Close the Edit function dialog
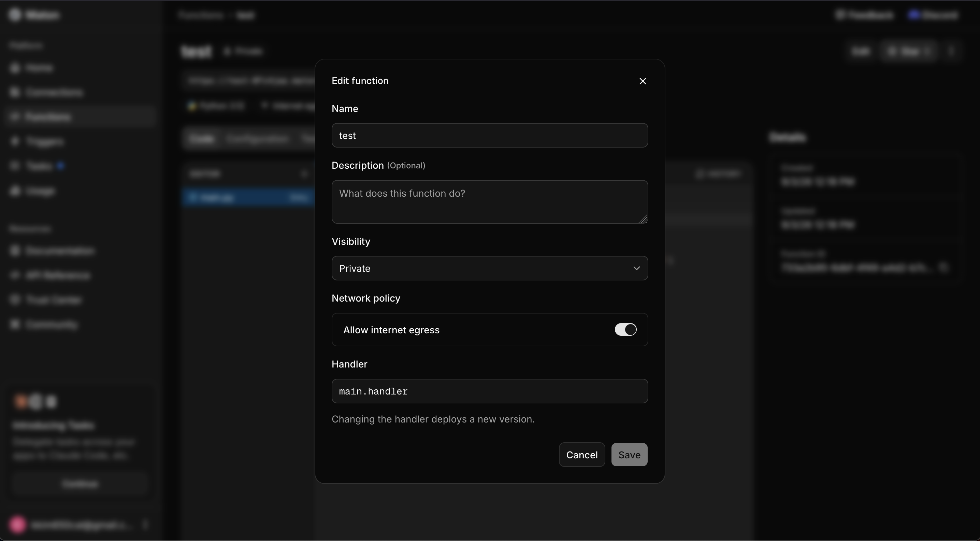The image size is (980, 541). click(x=643, y=81)
